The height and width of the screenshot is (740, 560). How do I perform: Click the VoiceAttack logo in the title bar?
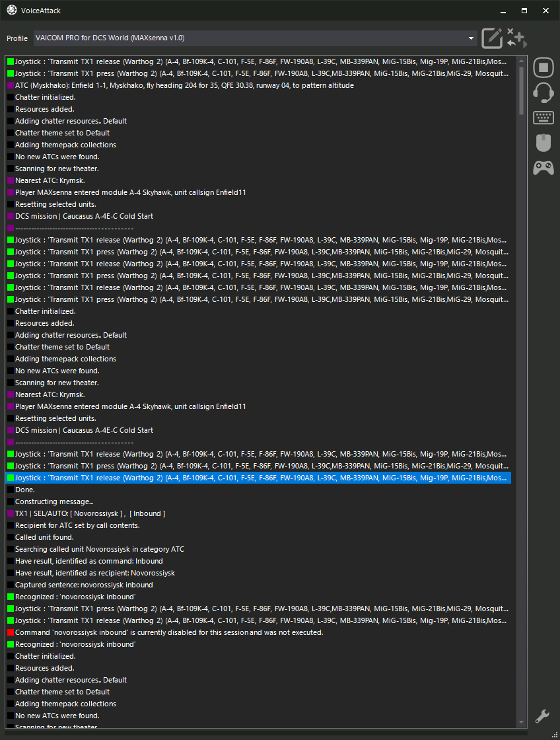point(12,10)
